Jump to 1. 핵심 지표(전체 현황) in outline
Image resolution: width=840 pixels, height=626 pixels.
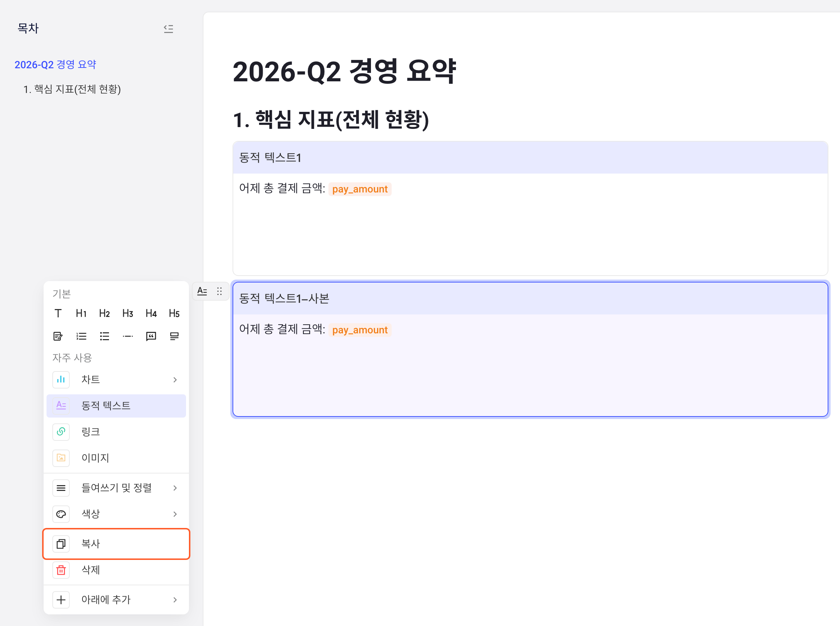pos(72,89)
